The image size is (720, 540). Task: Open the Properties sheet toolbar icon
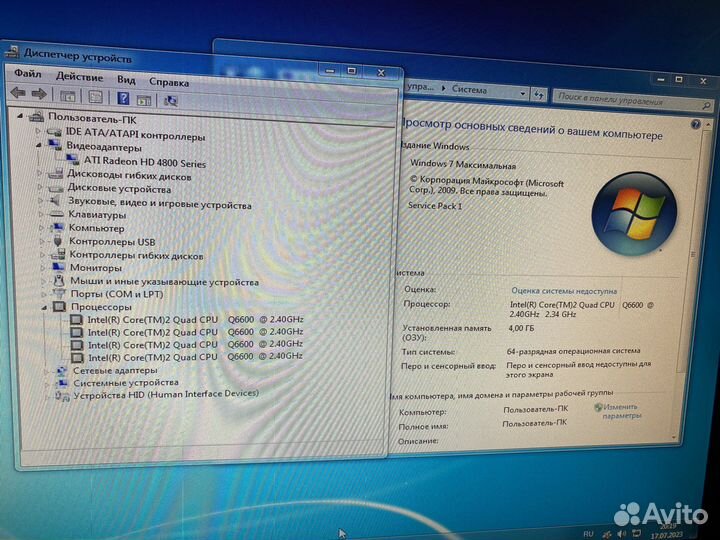point(95,97)
